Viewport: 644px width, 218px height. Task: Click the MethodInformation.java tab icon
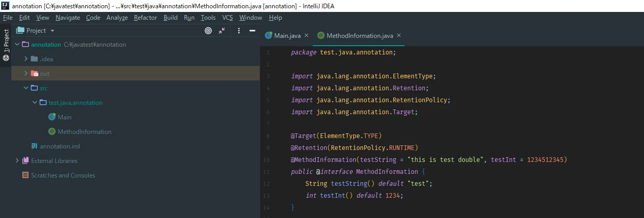point(321,36)
